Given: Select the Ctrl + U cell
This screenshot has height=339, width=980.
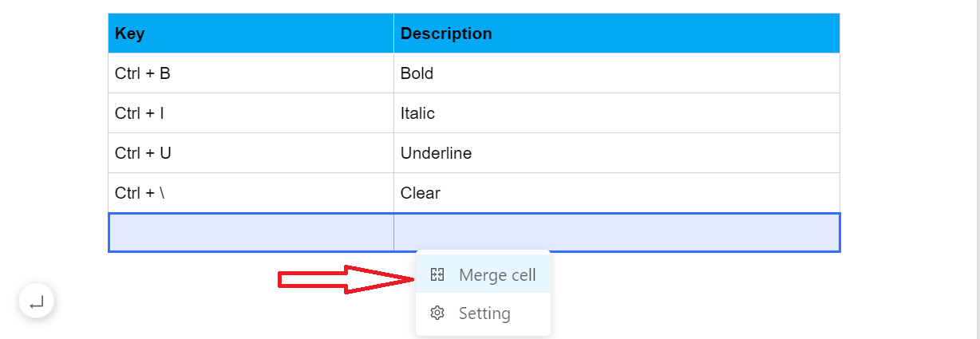Looking at the screenshot, I should click(251, 153).
